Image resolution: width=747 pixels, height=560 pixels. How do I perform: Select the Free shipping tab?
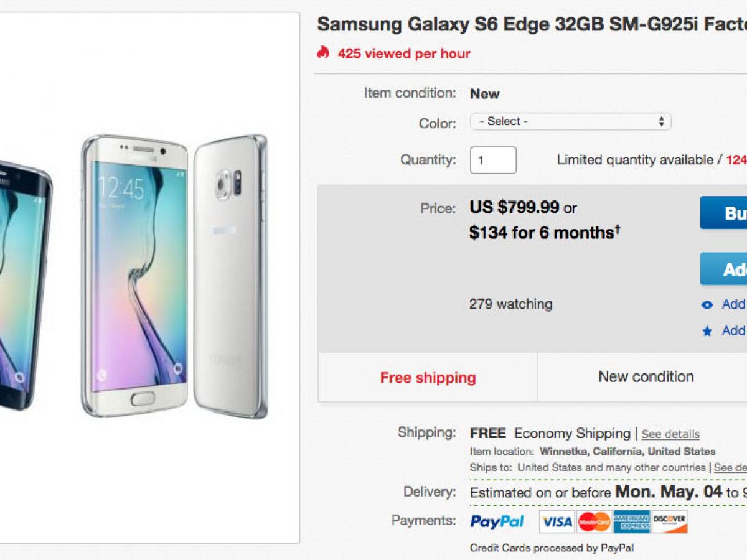428,378
